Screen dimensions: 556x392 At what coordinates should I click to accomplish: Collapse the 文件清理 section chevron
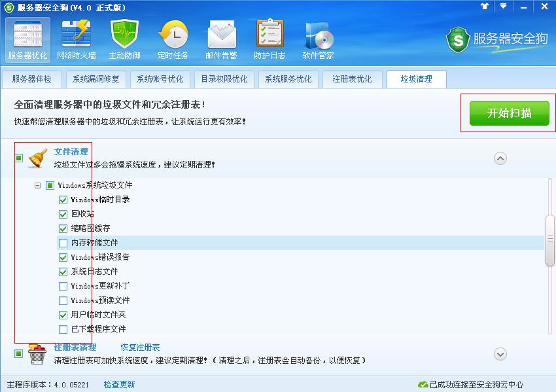[500, 158]
